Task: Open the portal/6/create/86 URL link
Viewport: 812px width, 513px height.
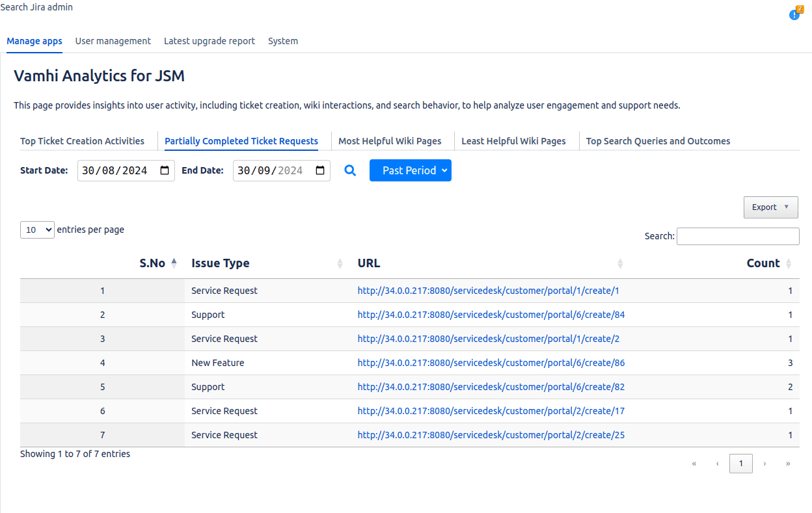Action: click(x=491, y=363)
